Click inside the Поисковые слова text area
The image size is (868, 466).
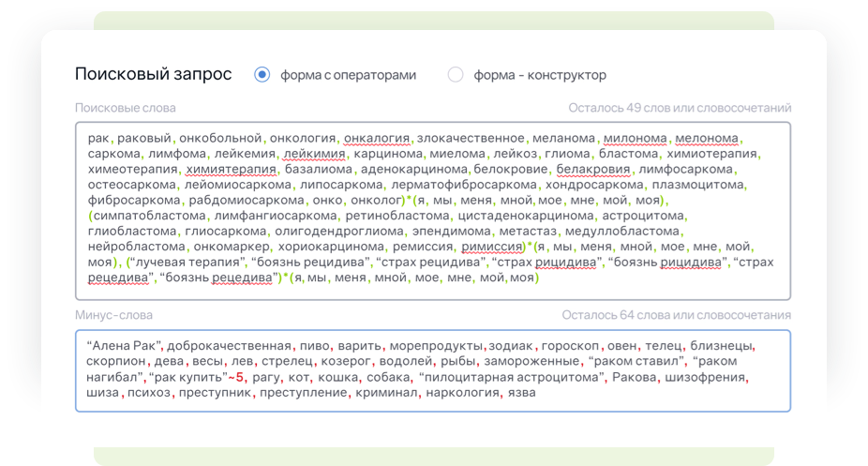pyautogui.click(x=433, y=211)
